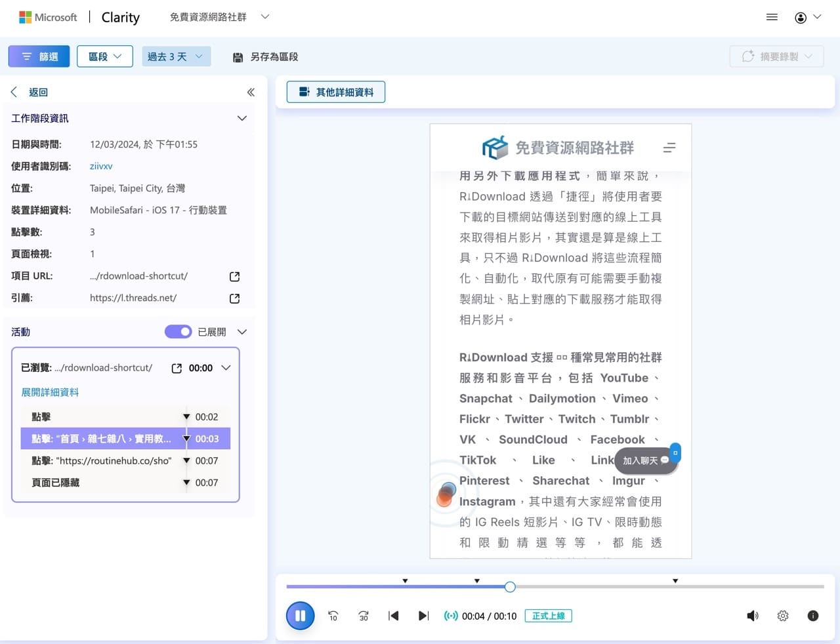Open the 區段 segments dropdown
The width and height of the screenshot is (840, 644).
tap(105, 56)
